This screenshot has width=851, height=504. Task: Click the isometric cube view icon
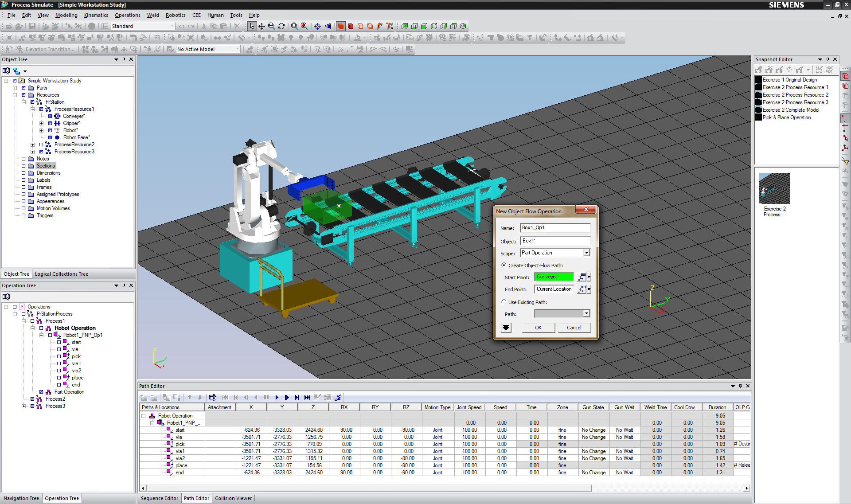point(463,26)
